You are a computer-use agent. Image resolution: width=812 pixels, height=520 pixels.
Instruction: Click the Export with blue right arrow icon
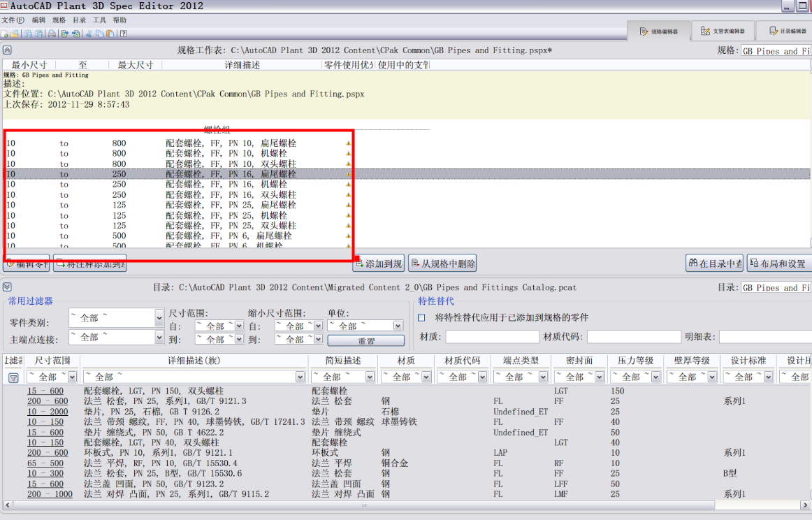65,34
